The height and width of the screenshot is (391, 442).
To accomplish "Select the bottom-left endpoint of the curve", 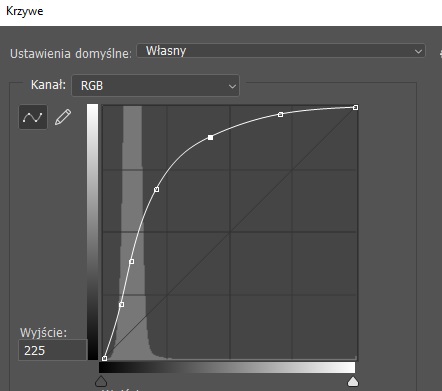I will click(x=105, y=358).
